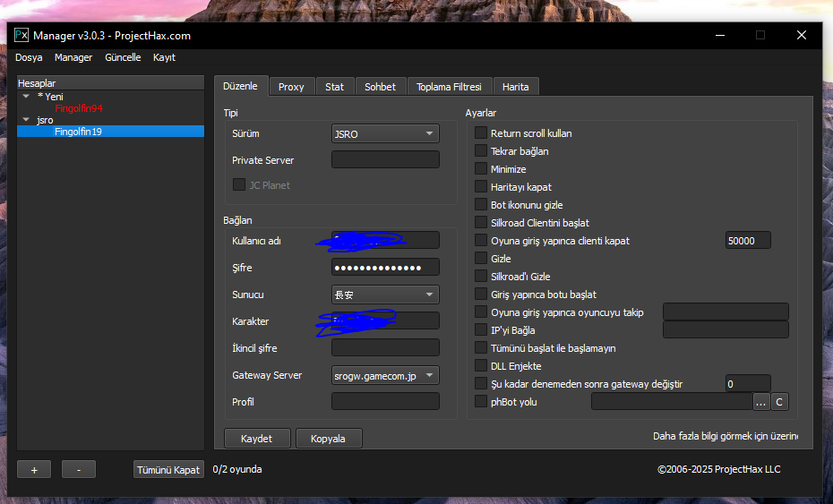Image resolution: width=833 pixels, height=504 pixels.
Task: Click the plus button to add account
Action: (34, 470)
